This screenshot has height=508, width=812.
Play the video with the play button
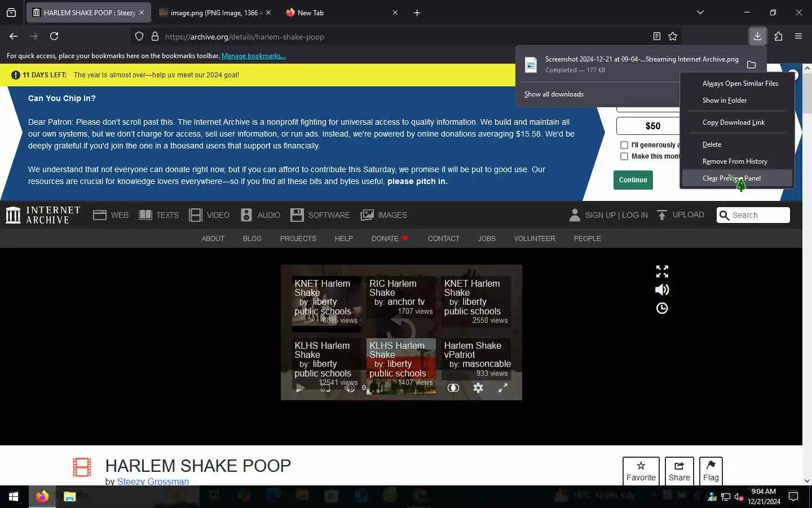pyautogui.click(x=300, y=388)
